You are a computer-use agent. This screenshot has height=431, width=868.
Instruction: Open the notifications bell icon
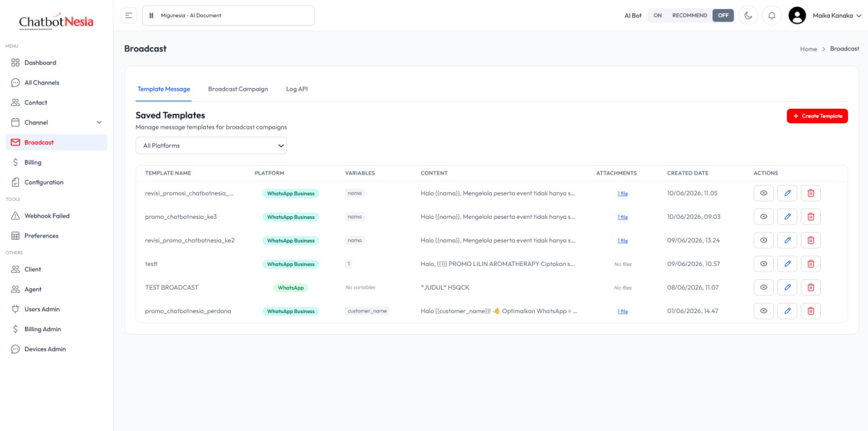(x=772, y=15)
